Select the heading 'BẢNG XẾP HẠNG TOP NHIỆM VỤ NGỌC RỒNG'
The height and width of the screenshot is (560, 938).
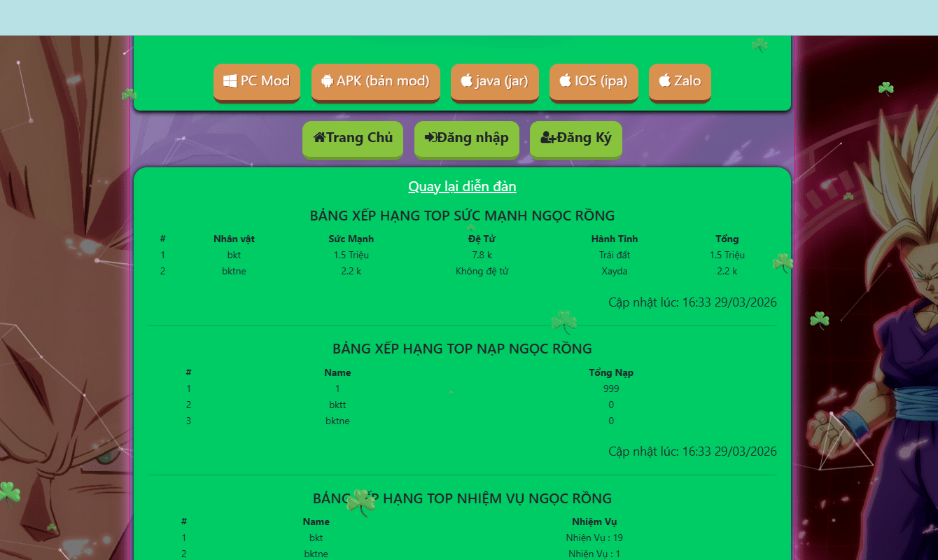(x=462, y=498)
